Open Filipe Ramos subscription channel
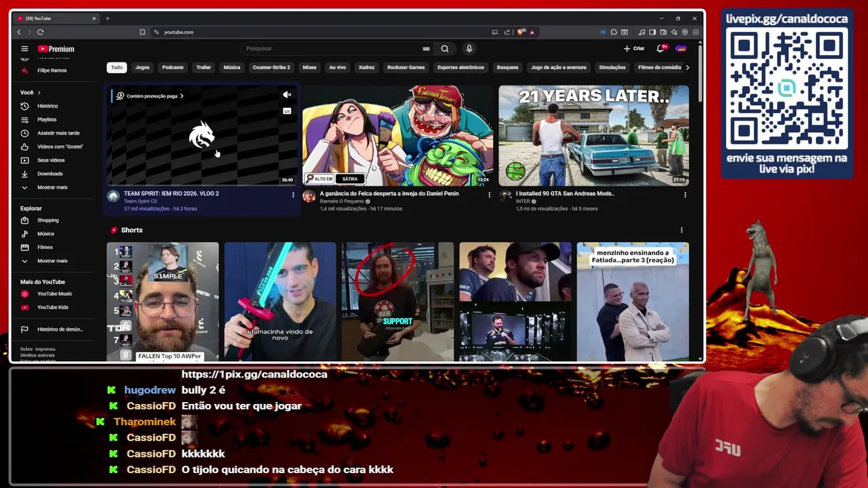Viewport: 868px width, 488px height. (x=52, y=70)
